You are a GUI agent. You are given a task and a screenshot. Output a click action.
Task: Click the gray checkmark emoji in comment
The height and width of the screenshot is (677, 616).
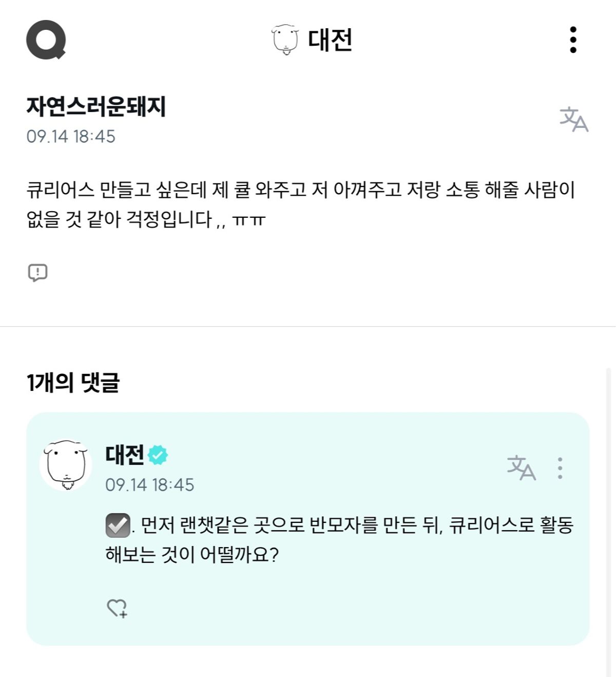point(118,525)
